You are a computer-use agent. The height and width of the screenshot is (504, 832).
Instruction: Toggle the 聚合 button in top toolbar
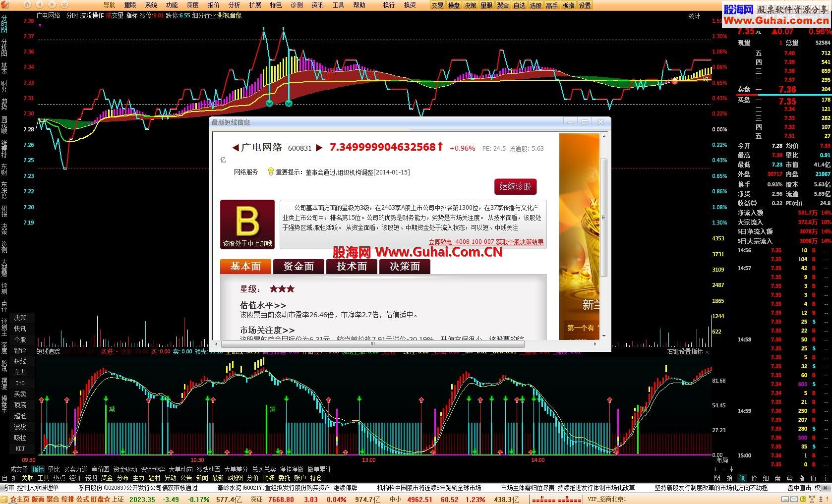[503, 5]
